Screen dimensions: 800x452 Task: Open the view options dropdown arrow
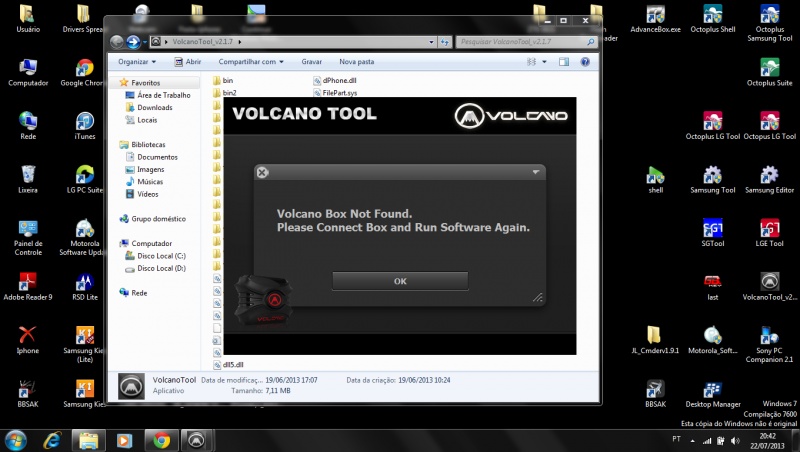coord(544,62)
